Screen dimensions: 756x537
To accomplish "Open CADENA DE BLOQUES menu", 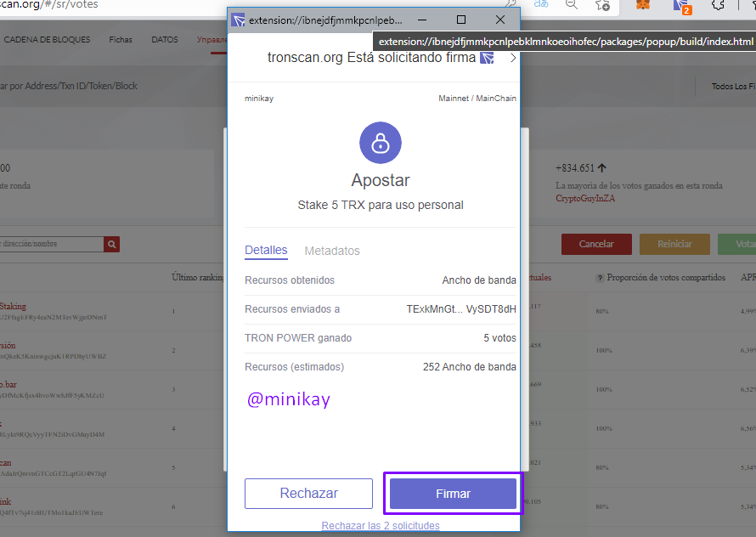I will pos(47,40).
